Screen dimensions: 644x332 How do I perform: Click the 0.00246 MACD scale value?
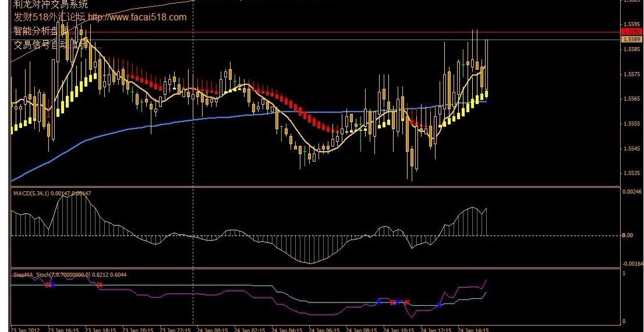point(631,191)
